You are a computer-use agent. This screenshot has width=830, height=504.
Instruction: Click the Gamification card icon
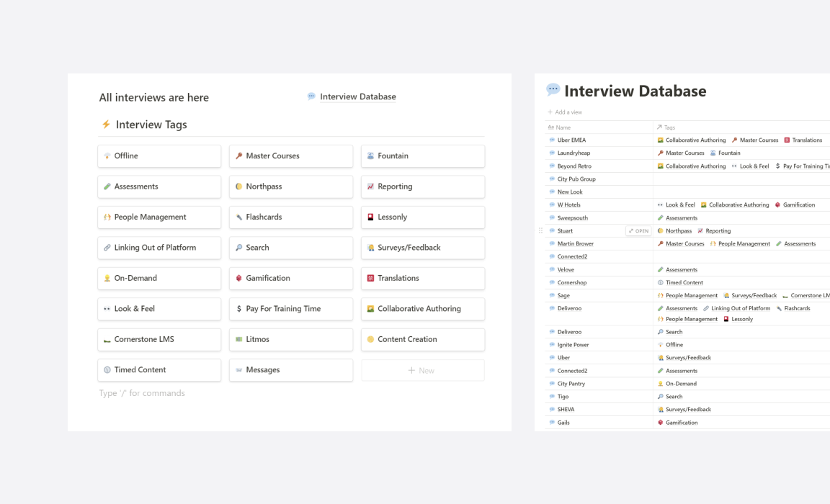pyautogui.click(x=238, y=278)
